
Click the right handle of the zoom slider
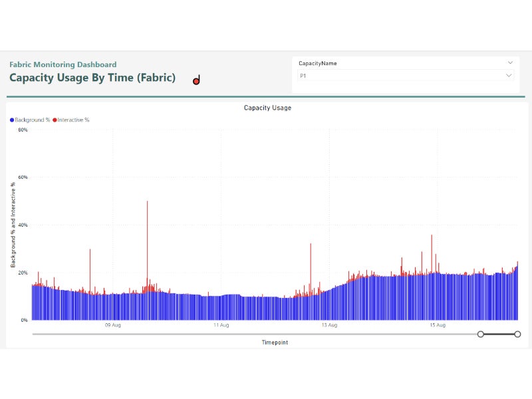[517, 334]
